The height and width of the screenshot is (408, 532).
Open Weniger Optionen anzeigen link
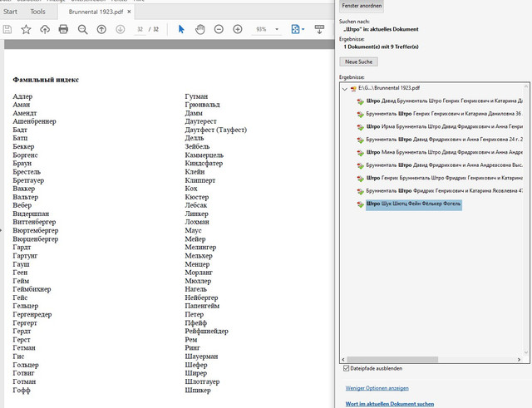tap(377, 388)
